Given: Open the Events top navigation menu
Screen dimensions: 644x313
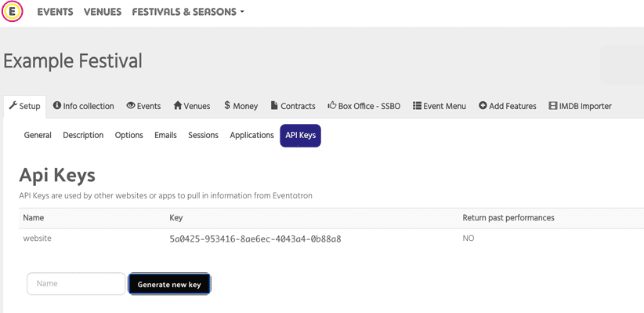Looking at the screenshot, I should [55, 12].
